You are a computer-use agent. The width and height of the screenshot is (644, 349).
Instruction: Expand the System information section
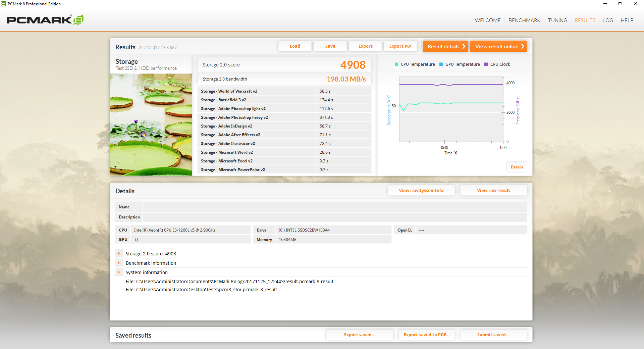coord(119,272)
